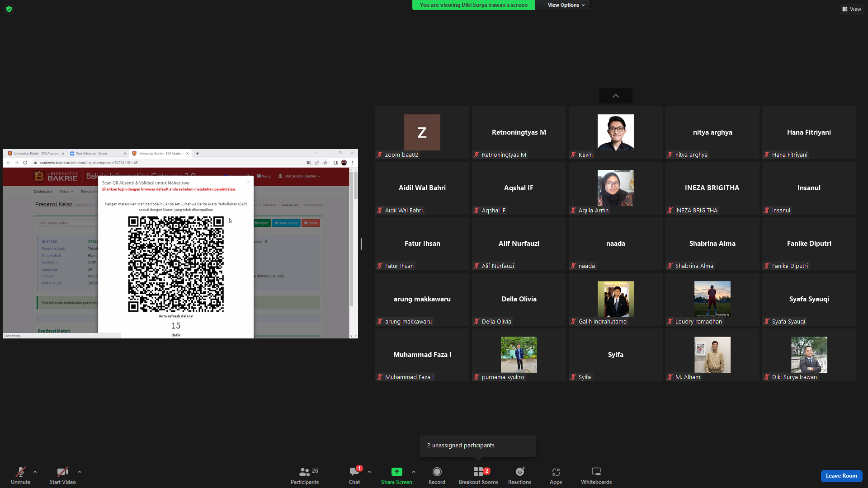Collapse the gallery with the up chevron
The height and width of the screenshot is (488, 868).
tap(616, 96)
